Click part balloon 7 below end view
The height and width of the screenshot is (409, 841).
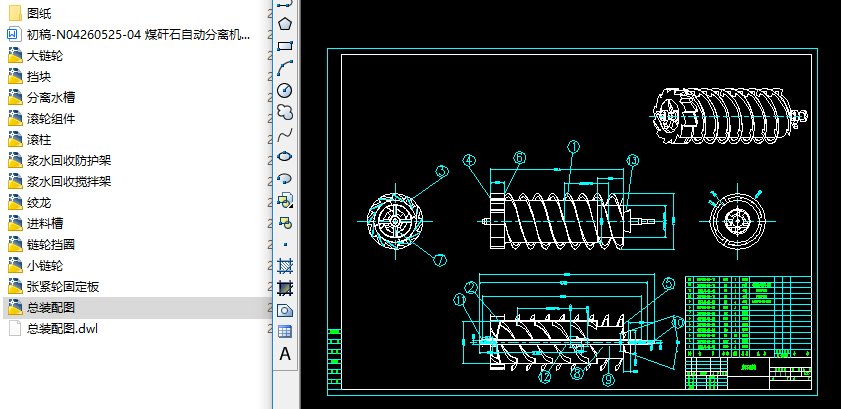(x=440, y=261)
